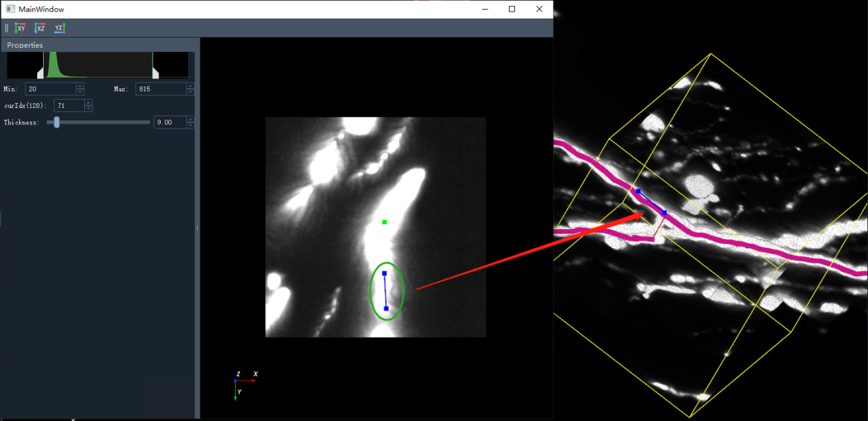Decrease Thickness value with down arrow
This screenshot has width=868, height=421.
(x=190, y=126)
